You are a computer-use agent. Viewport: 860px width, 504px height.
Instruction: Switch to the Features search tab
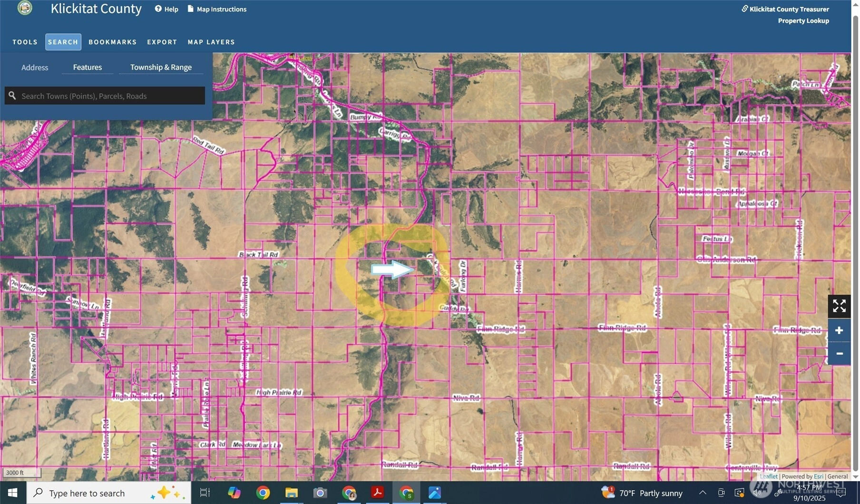[x=88, y=67]
